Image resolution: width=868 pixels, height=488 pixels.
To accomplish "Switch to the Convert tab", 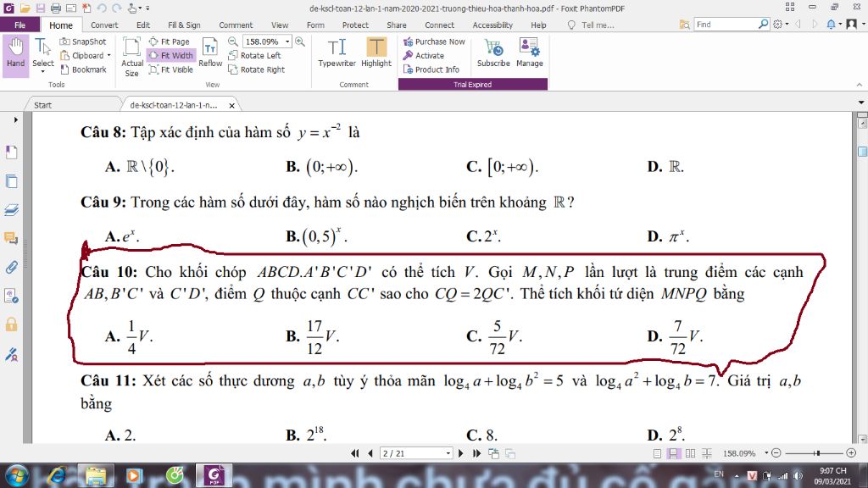I will (x=104, y=25).
